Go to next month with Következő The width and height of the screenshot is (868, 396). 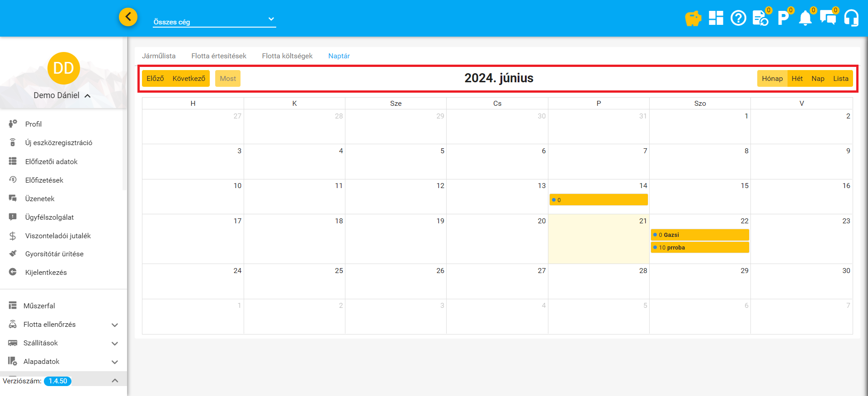[x=189, y=79]
